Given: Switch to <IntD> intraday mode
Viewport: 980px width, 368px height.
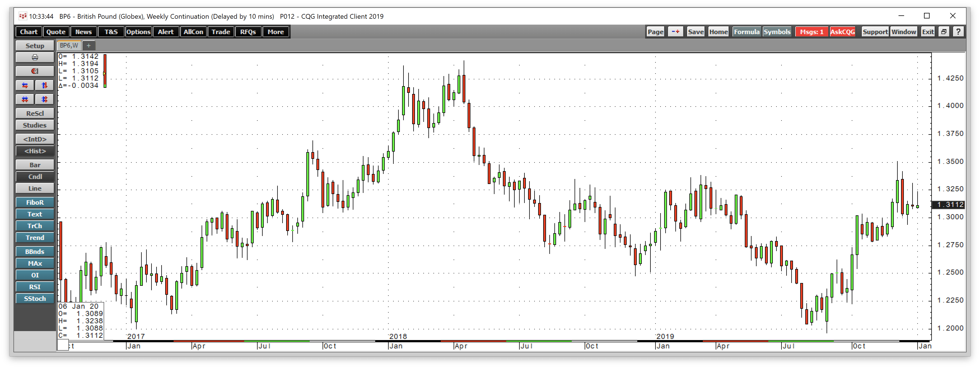Looking at the screenshot, I should click(35, 139).
